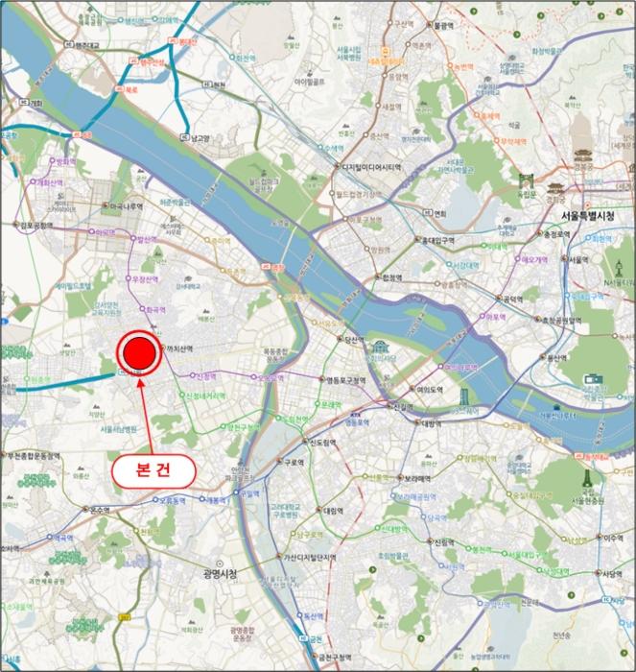
Task: Click the 홍대입구역 station marker
Action: [417, 240]
